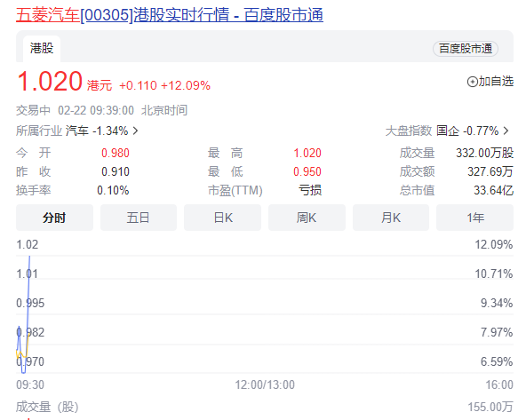526x420 pixels.
Task: Expand the 汽车 industry chevron arrow
Action: pyautogui.click(x=135, y=131)
